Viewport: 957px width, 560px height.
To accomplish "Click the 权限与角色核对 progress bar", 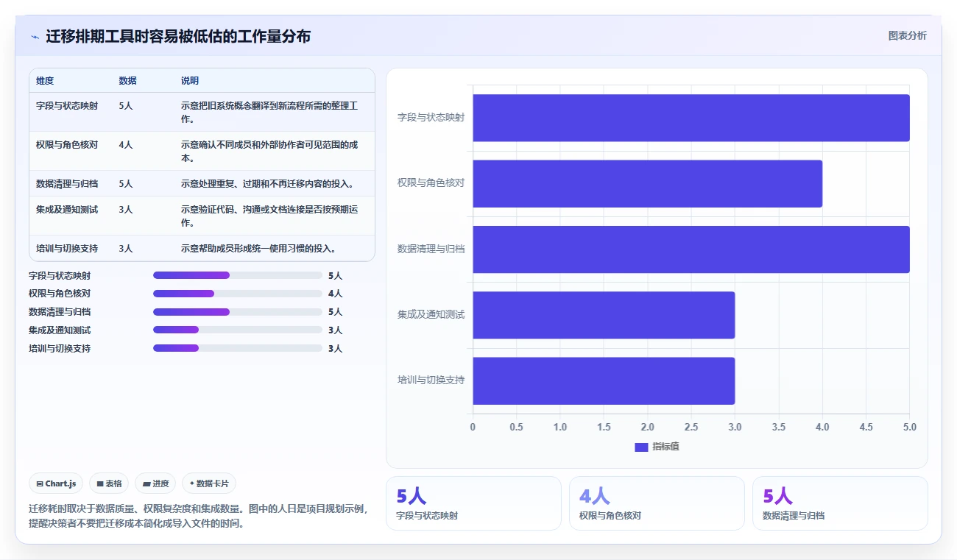I will click(238, 294).
